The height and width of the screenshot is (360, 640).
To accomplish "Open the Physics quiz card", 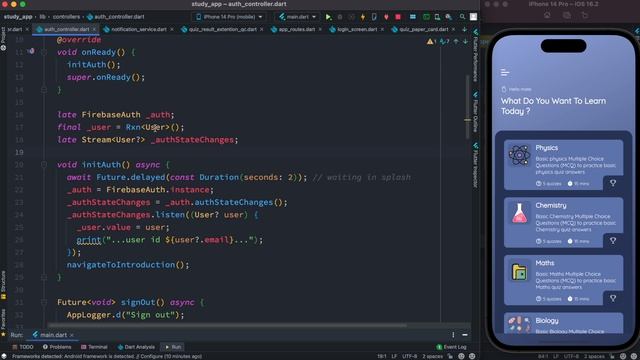I will [563, 165].
